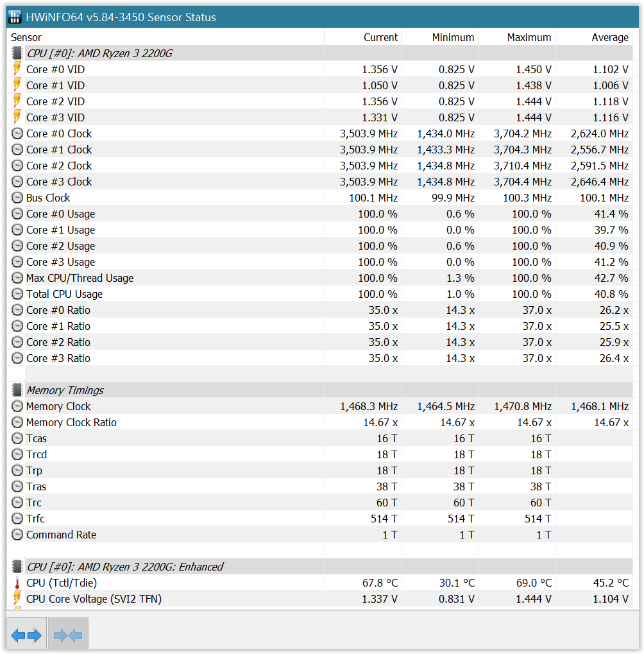This screenshot has width=644, height=654.
Task: Click the shrink columns inward arrows button
Action: [68, 635]
